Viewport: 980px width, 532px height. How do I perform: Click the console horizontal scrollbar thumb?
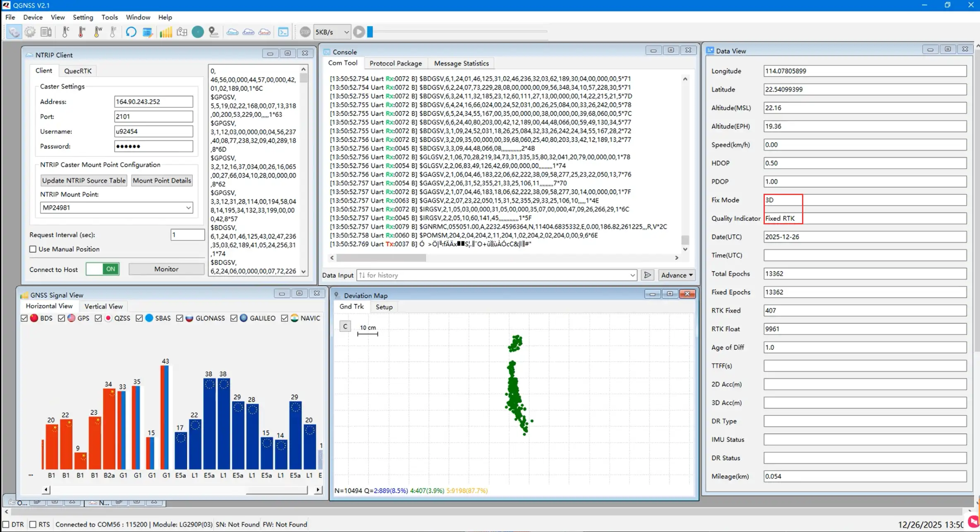point(381,258)
